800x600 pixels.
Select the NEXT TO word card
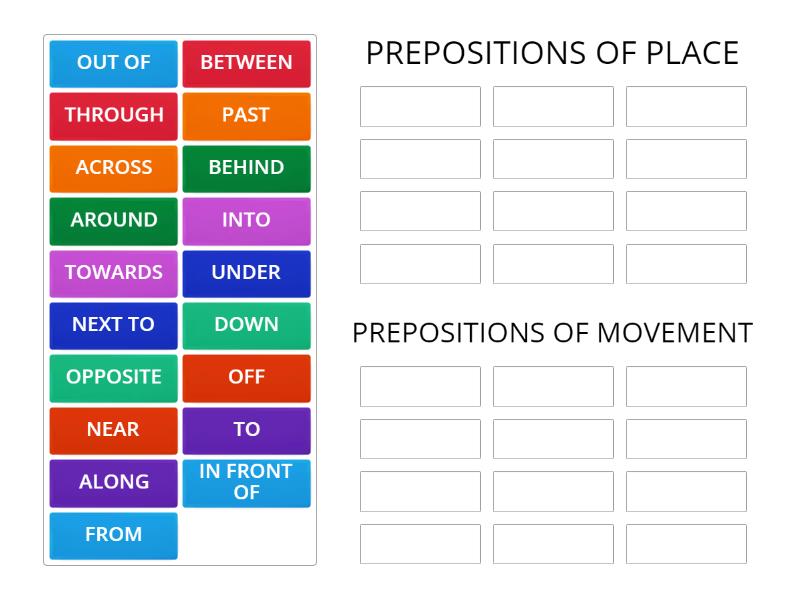coord(113,325)
